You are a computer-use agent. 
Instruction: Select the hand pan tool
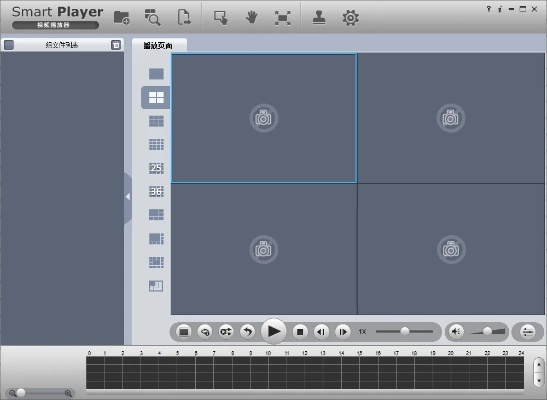pos(251,17)
